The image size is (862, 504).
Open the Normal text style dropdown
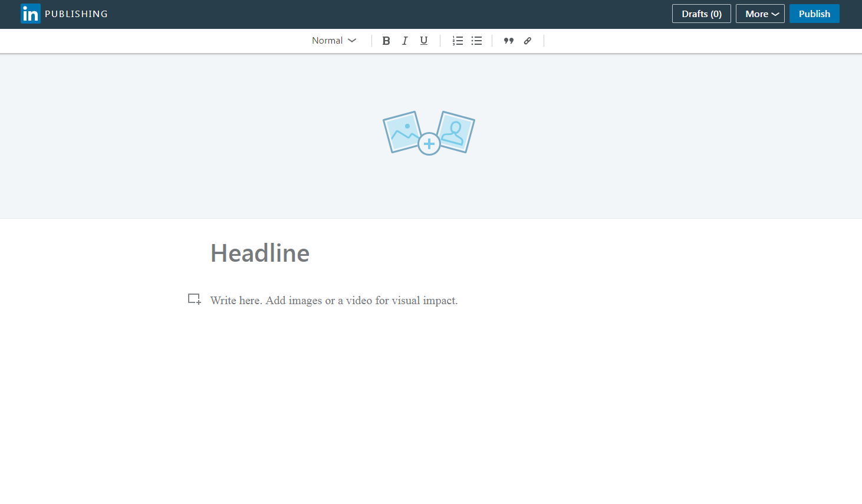coord(334,41)
